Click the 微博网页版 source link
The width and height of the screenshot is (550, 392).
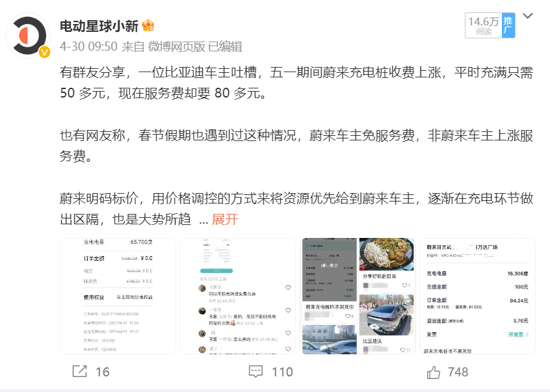(176, 46)
